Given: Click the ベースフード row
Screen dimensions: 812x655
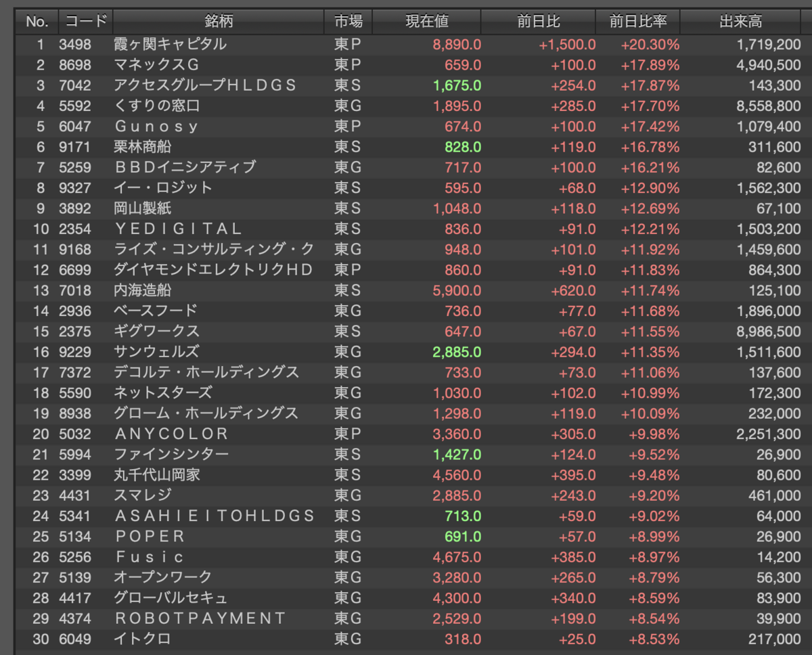Looking at the screenshot, I should point(409,311).
